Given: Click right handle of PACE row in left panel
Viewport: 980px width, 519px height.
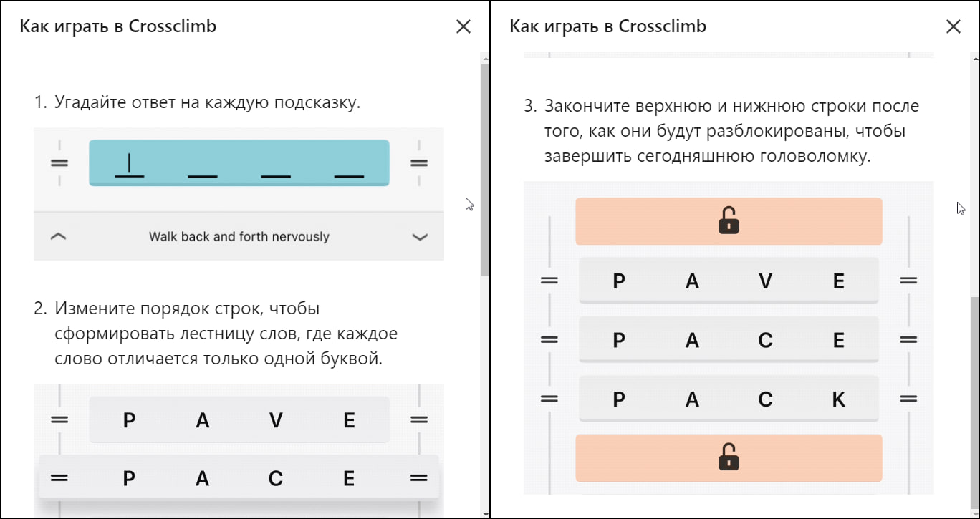Looking at the screenshot, I should click(x=419, y=477).
